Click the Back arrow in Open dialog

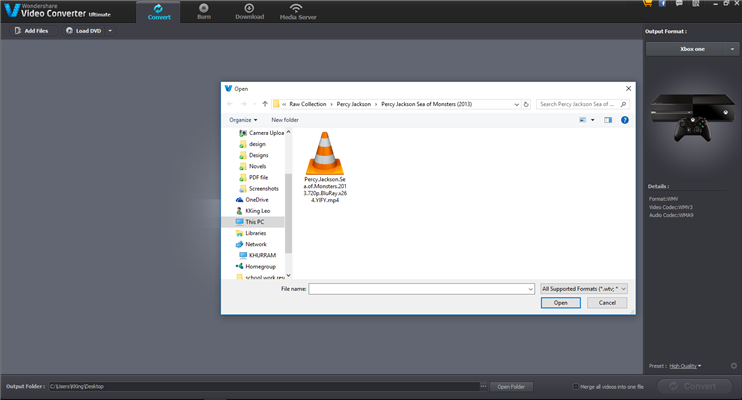[x=230, y=104]
